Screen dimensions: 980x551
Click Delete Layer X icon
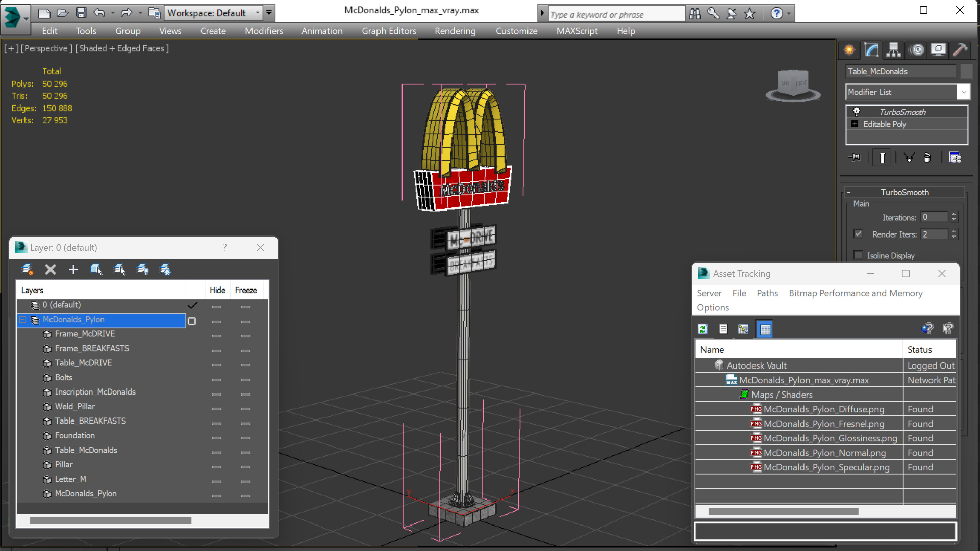[x=50, y=269]
